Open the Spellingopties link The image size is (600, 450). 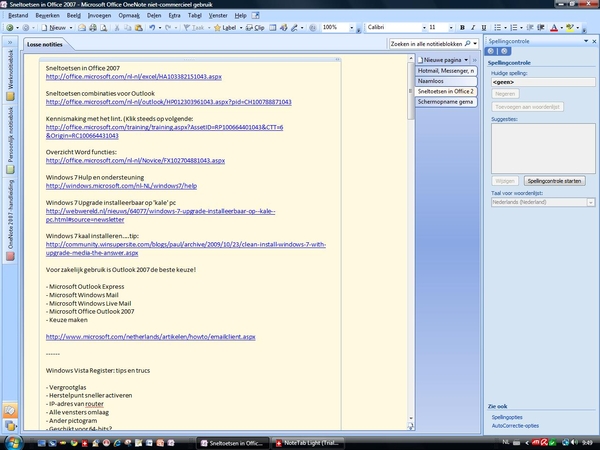coord(507,417)
